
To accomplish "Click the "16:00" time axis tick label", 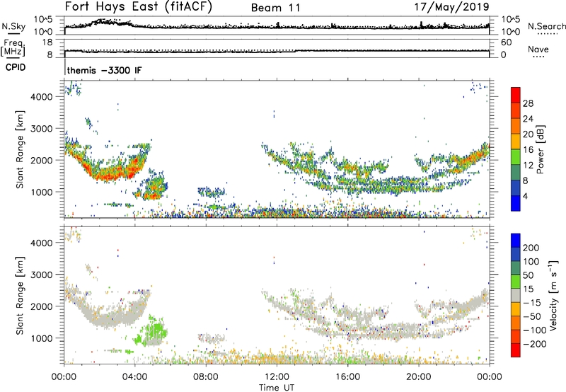I will [347, 377].
